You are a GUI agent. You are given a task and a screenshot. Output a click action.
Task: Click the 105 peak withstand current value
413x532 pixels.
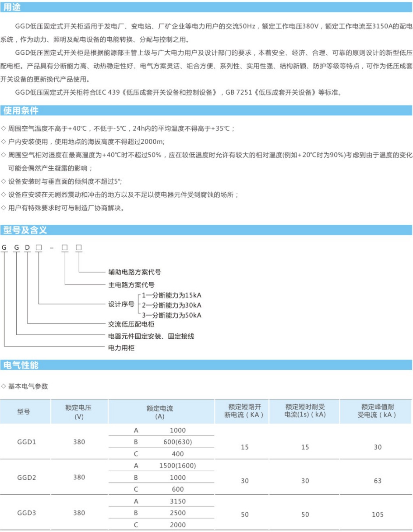point(378,514)
